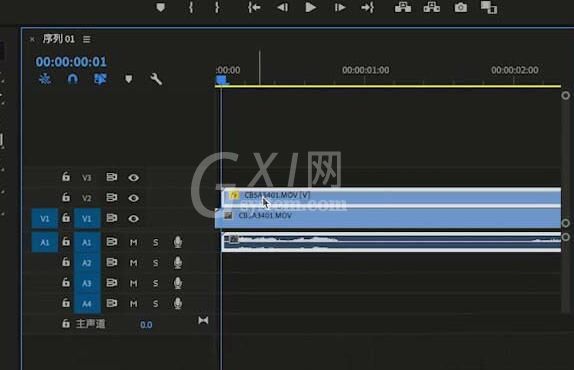
Task: Go to In point
Action: coord(254,7)
